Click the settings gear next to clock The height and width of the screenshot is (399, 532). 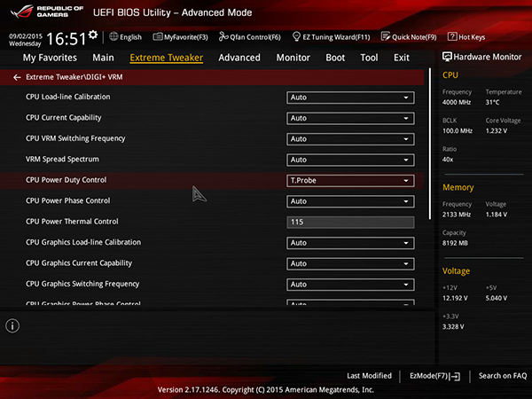(x=93, y=35)
